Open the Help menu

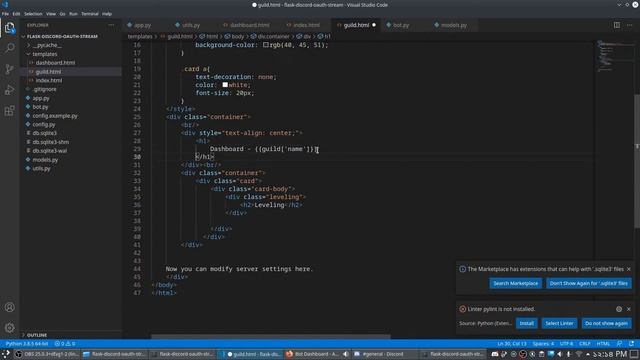click(107, 14)
